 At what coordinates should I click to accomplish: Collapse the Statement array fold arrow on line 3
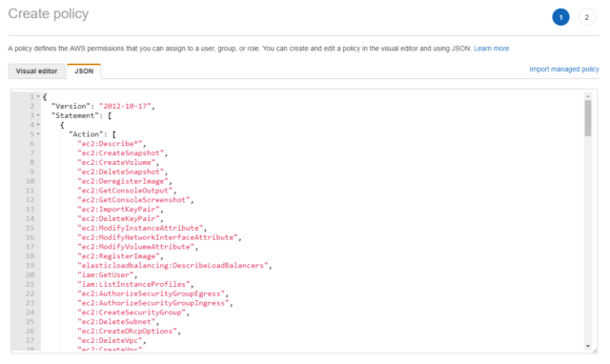point(38,115)
